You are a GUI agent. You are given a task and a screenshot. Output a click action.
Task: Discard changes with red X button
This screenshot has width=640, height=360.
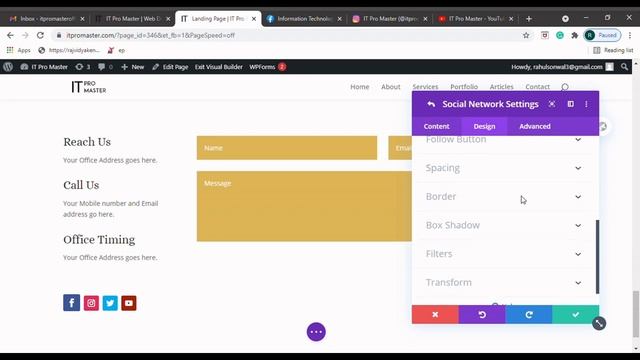435,314
